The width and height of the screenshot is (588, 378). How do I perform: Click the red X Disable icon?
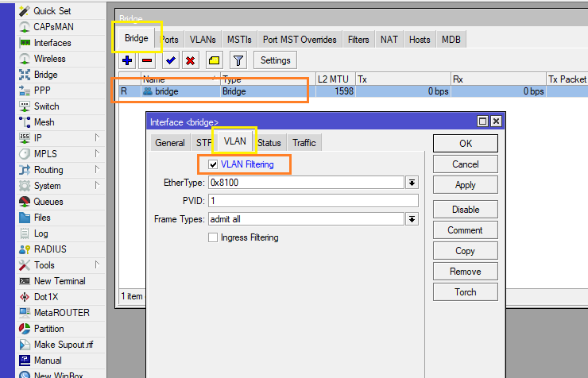[x=191, y=60]
